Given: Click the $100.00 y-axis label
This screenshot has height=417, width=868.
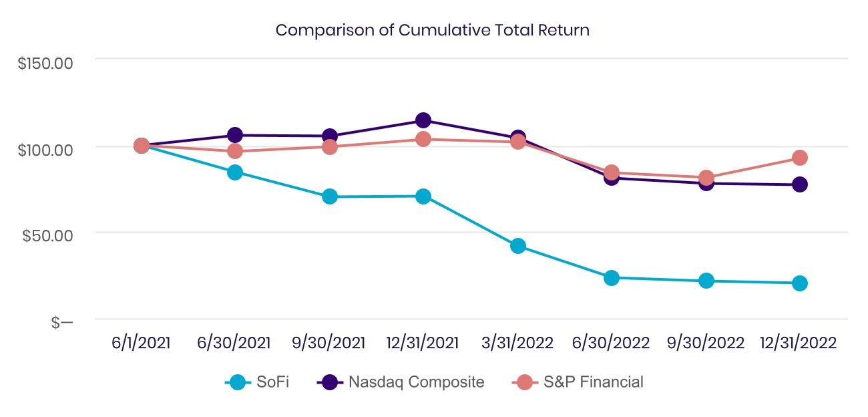Looking at the screenshot, I should click(x=46, y=148).
